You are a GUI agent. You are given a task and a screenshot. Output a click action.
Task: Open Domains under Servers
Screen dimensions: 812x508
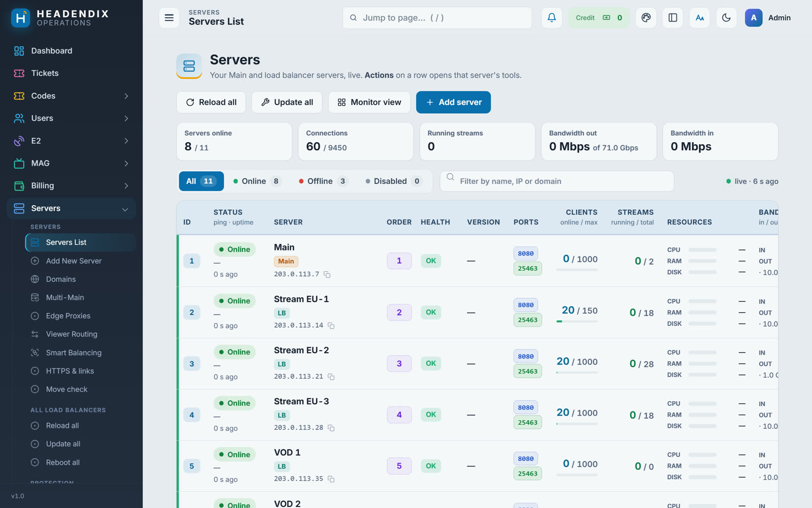pos(80,279)
